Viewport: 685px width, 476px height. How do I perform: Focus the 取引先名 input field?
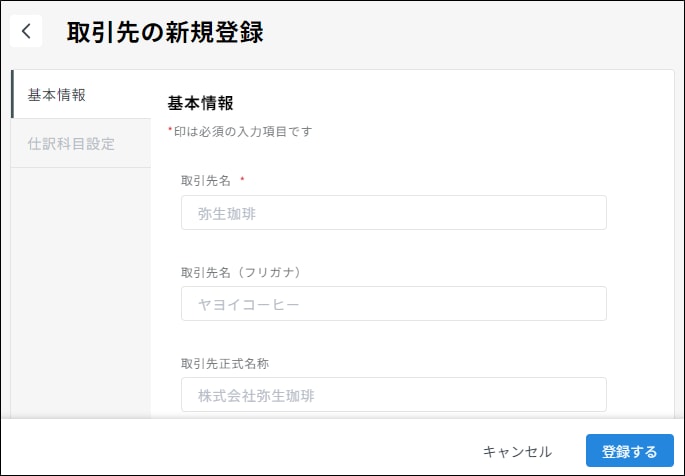(394, 213)
